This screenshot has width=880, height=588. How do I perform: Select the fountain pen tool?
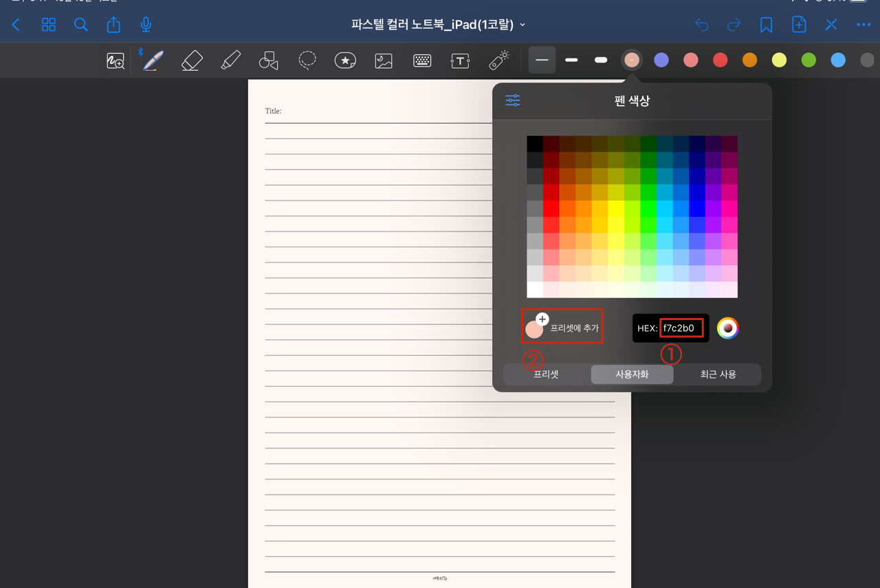(151, 60)
